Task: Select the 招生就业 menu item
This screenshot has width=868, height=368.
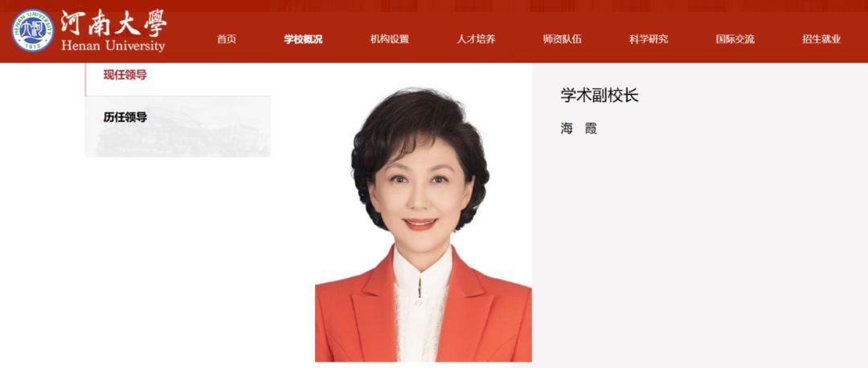Action: 821,39
